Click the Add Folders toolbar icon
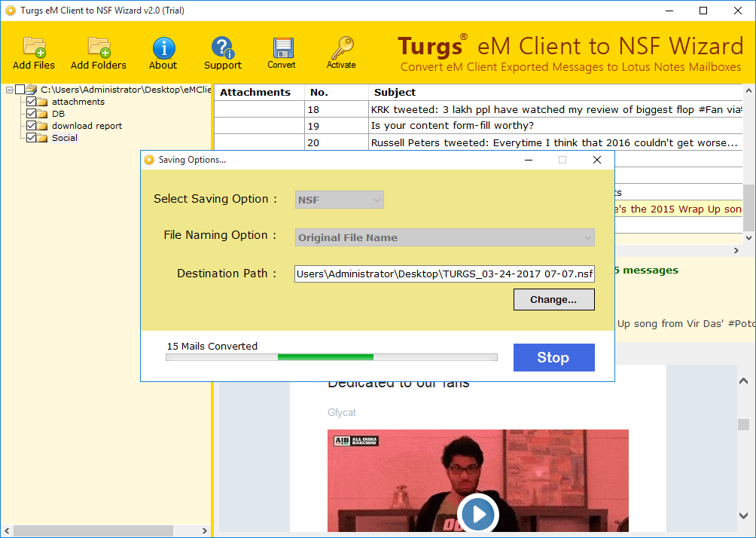 [x=99, y=47]
